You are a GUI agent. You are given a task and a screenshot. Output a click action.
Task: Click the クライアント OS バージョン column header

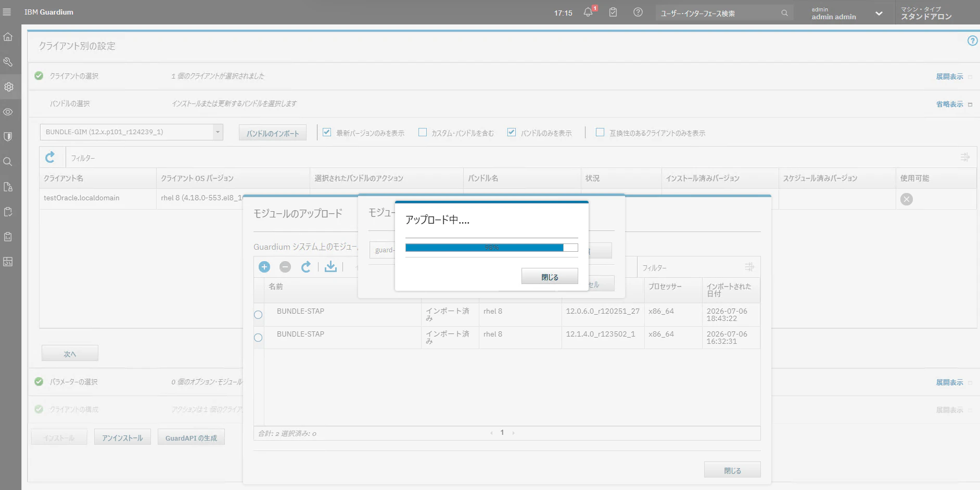tap(233, 178)
